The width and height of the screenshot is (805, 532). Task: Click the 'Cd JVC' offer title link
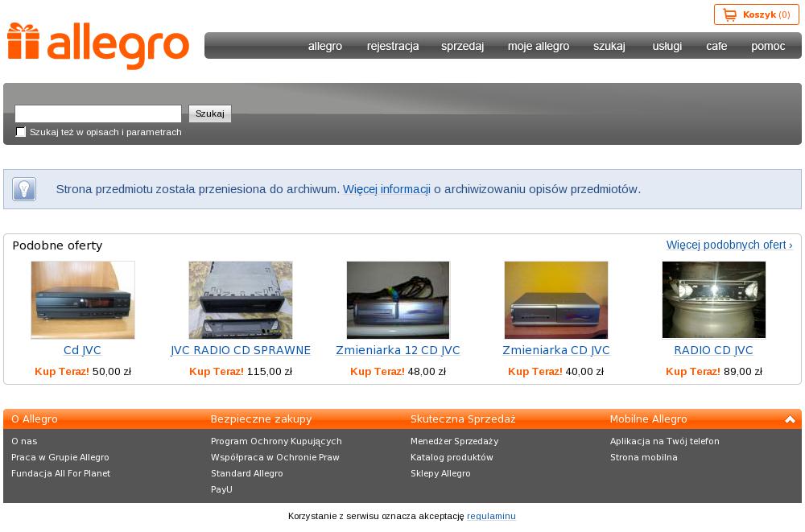[82, 350]
